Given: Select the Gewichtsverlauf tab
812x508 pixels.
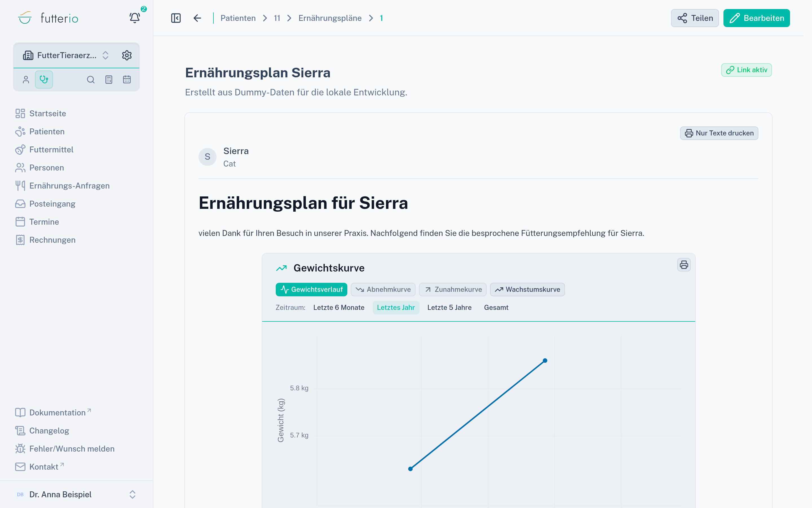Looking at the screenshot, I should 311,290.
